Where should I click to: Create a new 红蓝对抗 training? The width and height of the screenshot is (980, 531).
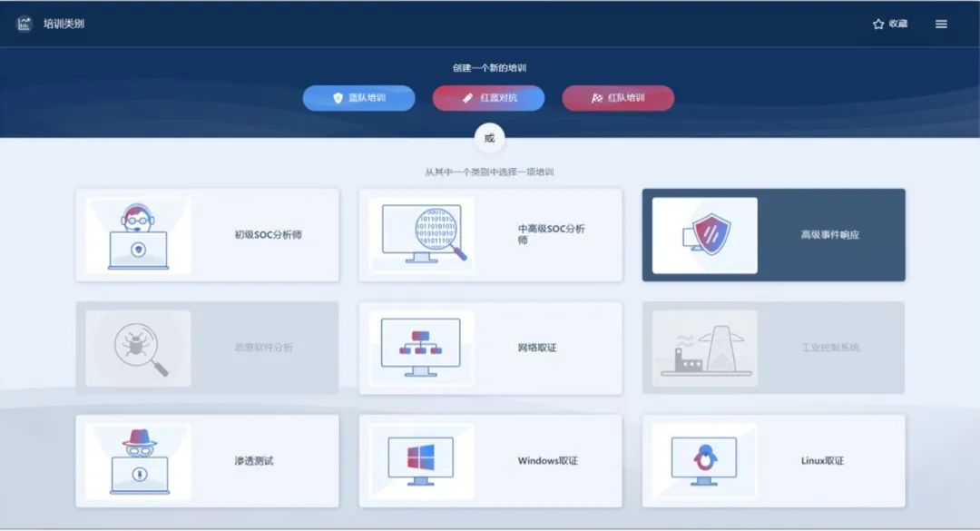click(488, 98)
